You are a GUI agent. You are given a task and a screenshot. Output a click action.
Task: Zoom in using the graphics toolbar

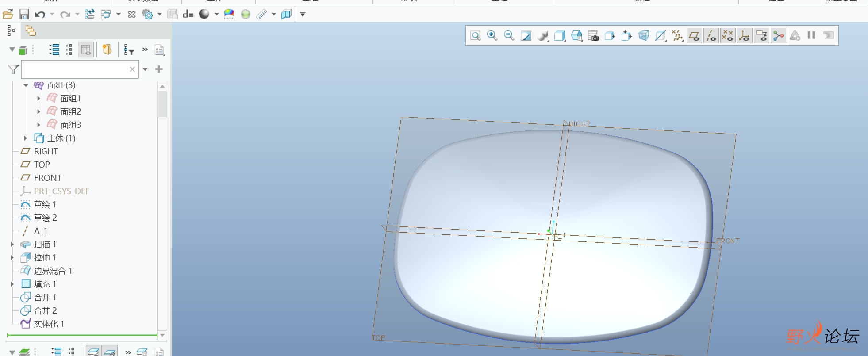pyautogui.click(x=492, y=35)
